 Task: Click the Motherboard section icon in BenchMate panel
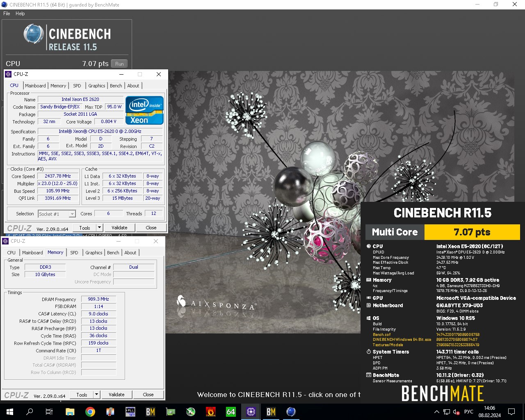pyautogui.click(x=369, y=306)
